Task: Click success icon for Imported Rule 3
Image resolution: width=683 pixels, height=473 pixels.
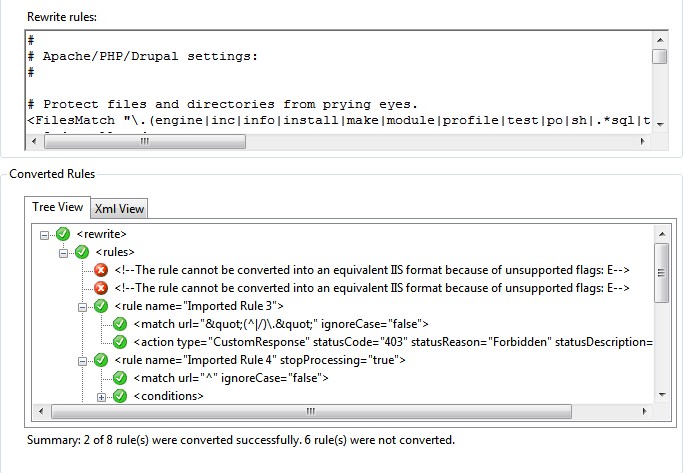Action: pyautogui.click(x=101, y=306)
